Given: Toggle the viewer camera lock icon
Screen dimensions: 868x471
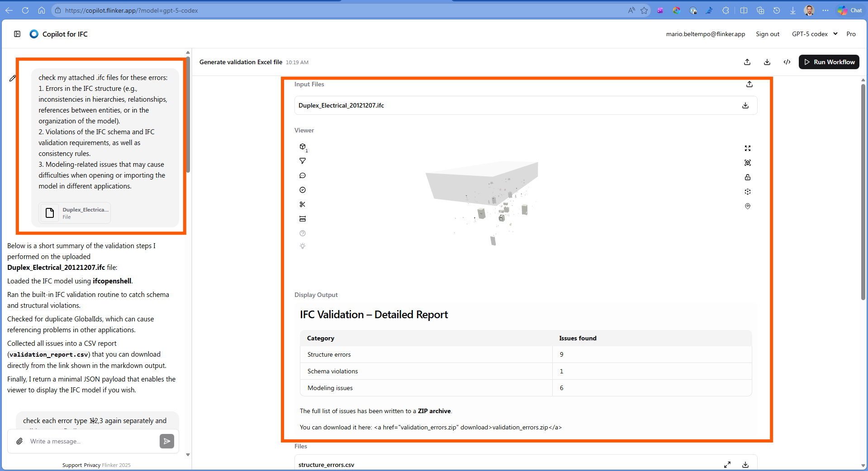Looking at the screenshot, I should [748, 177].
